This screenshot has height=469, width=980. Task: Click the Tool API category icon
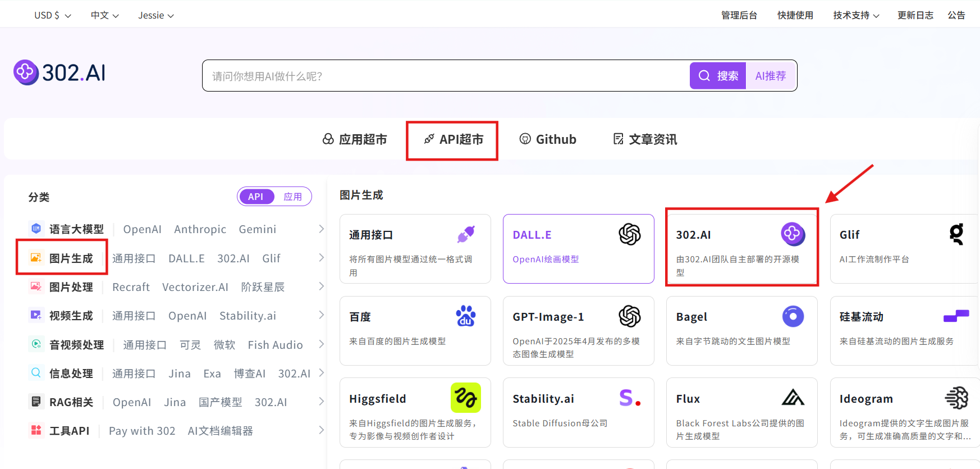click(36, 430)
